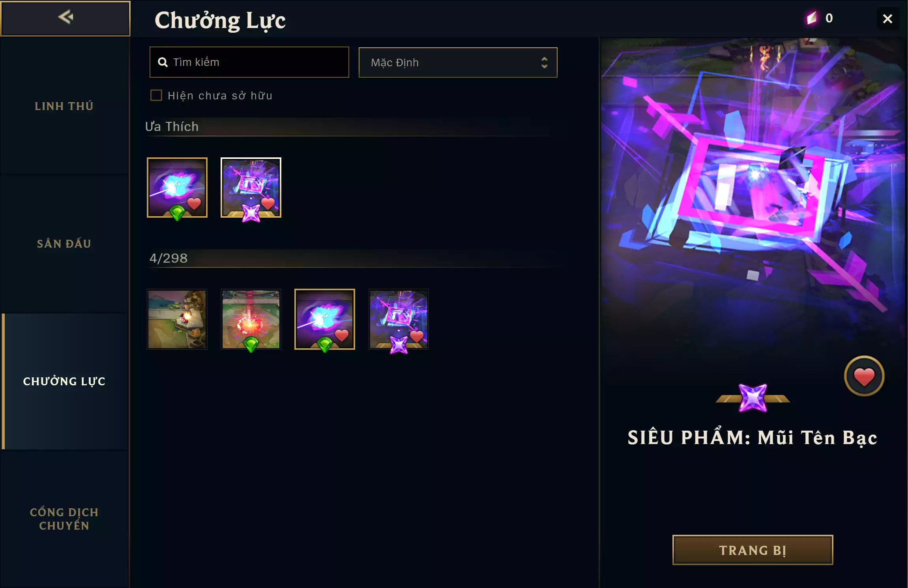Toggle the heart favorite button in preview
This screenshot has width=908, height=588.
coord(864,376)
